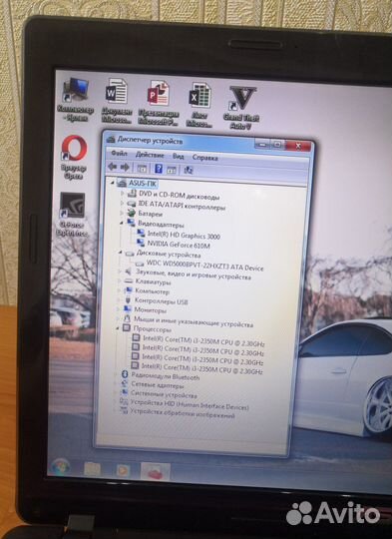Image resolution: width=392 pixels, height=539 pixels.
Task: Click the toolbar icon right after Forward arrow
Action: coord(142,168)
